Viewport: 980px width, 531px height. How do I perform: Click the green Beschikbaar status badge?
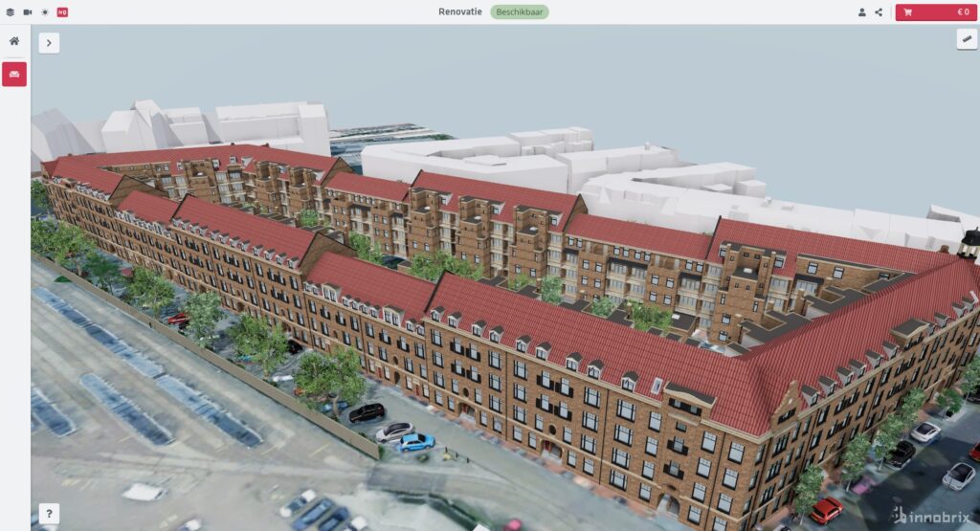point(520,12)
